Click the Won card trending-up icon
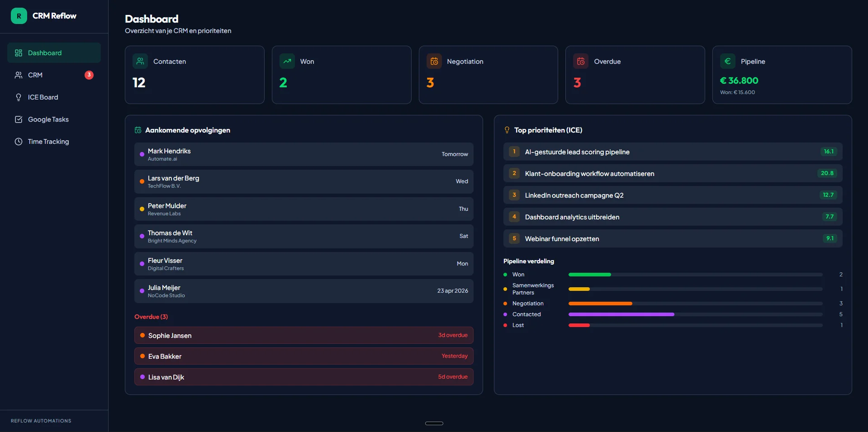The width and height of the screenshot is (868, 432). [x=287, y=61]
